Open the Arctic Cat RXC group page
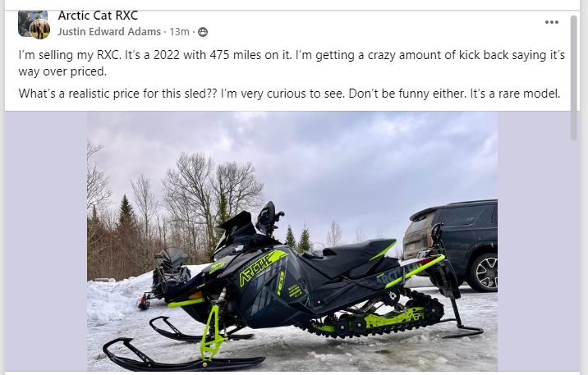This screenshot has height=375, width=588. [x=98, y=16]
